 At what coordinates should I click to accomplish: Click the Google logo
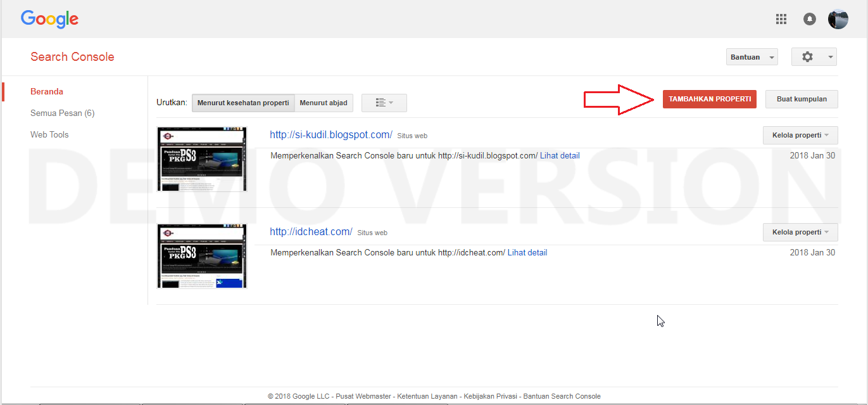49,19
